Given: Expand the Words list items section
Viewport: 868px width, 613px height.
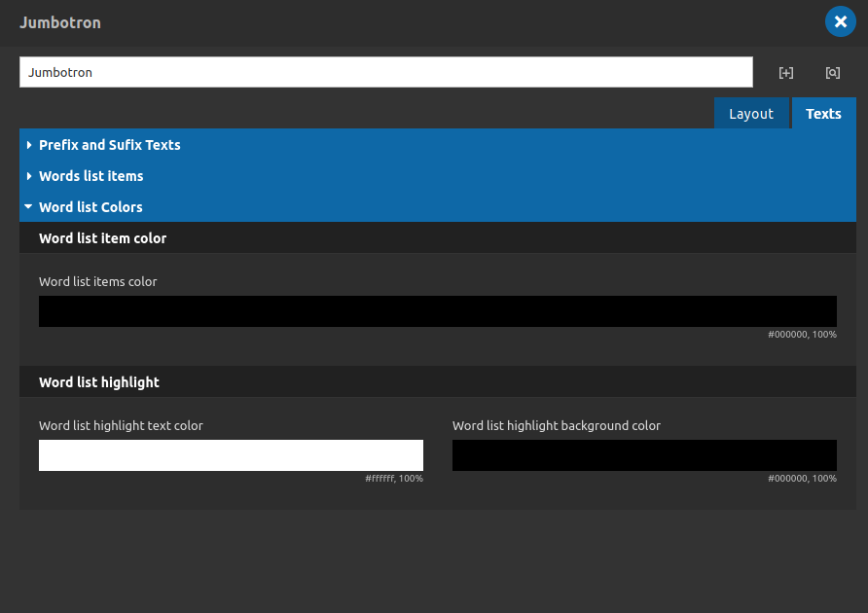Looking at the screenshot, I should click(x=438, y=175).
